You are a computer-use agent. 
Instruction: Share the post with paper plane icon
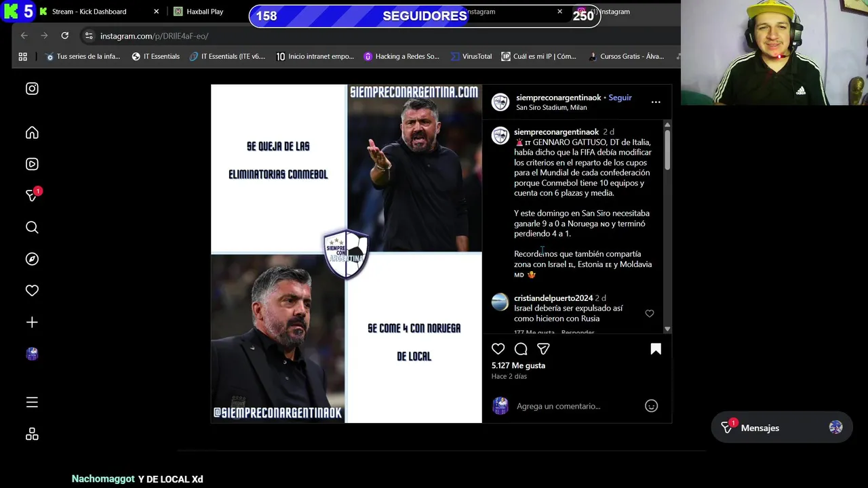[x=543, y=349]
